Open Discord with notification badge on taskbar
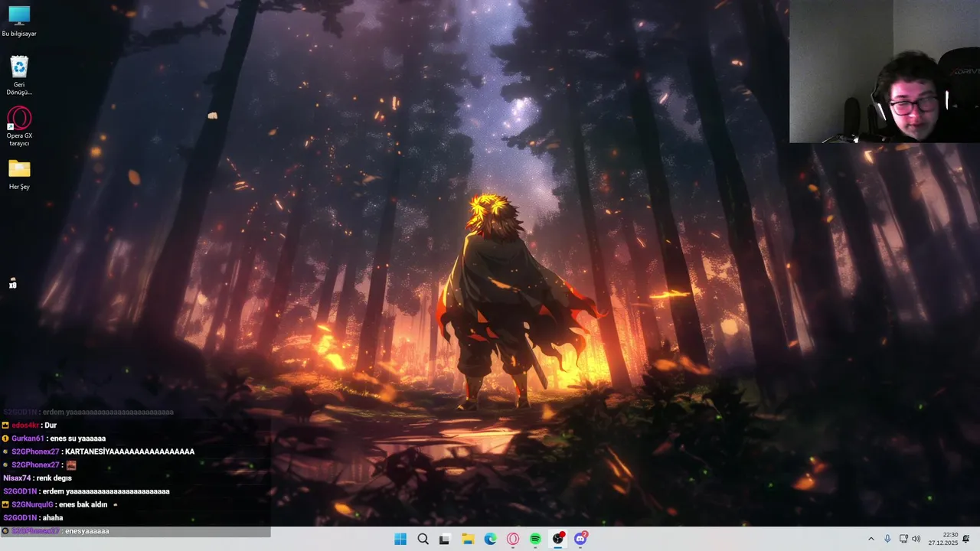 (580, 539)
